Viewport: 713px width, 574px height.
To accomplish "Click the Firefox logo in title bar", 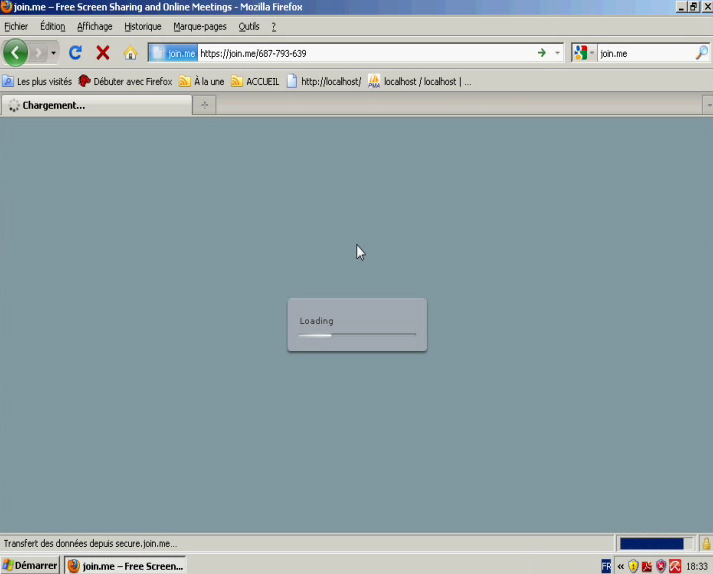I will click(6, 6).
